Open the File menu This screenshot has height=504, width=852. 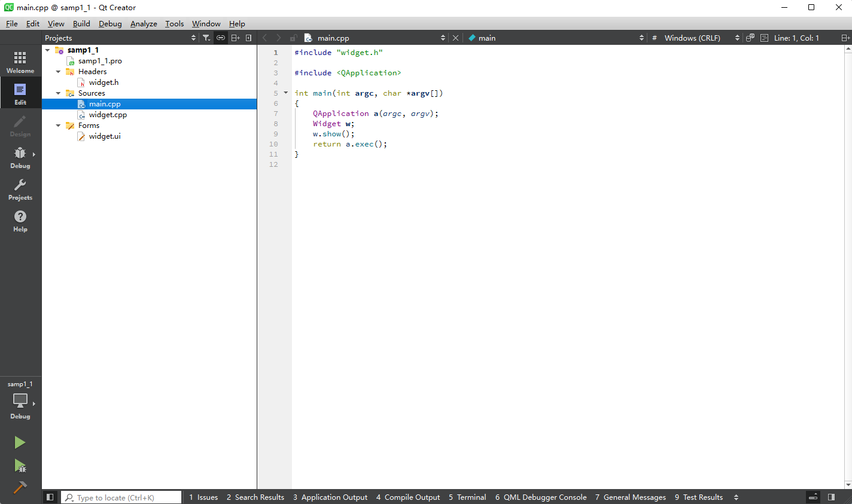(12, 23)
